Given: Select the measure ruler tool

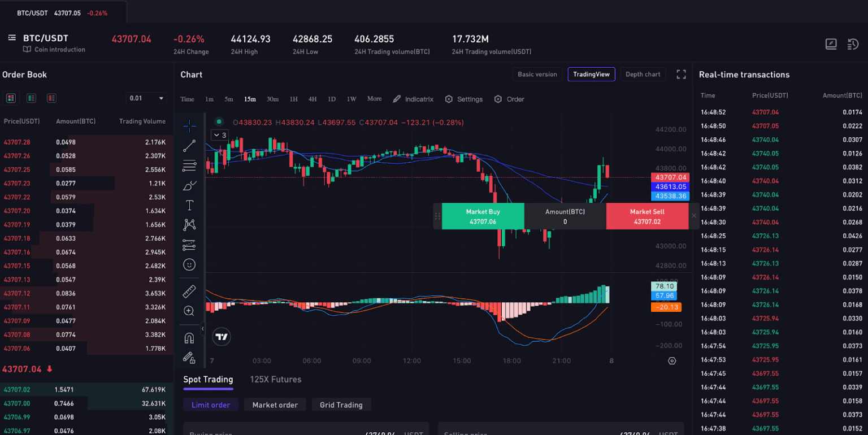Looking at the screenshot, I should [x=189, y=291].
